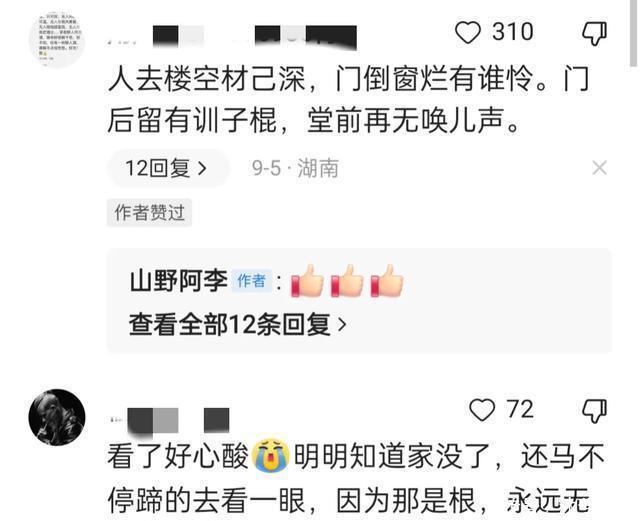Viewport: 640px width, 521px height.
Task: Like the comment with 72 likes
Action: 482,410
